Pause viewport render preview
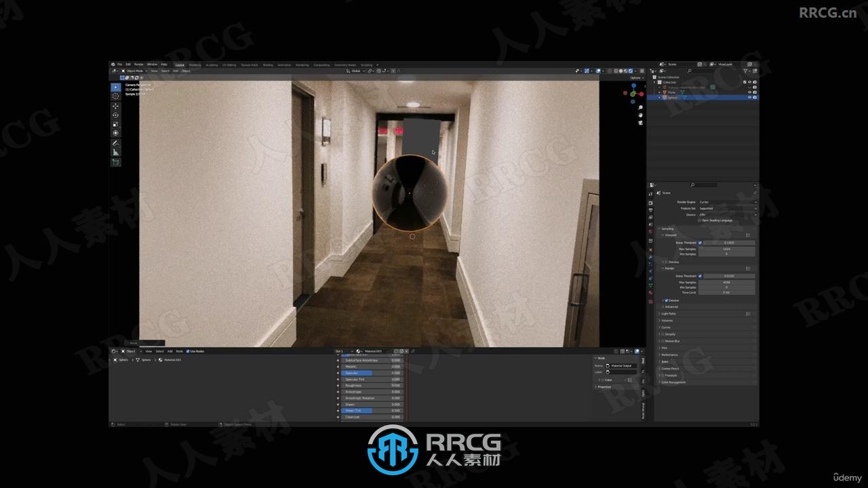The width and height of the screenshot is (868, 488). [642, 71]
